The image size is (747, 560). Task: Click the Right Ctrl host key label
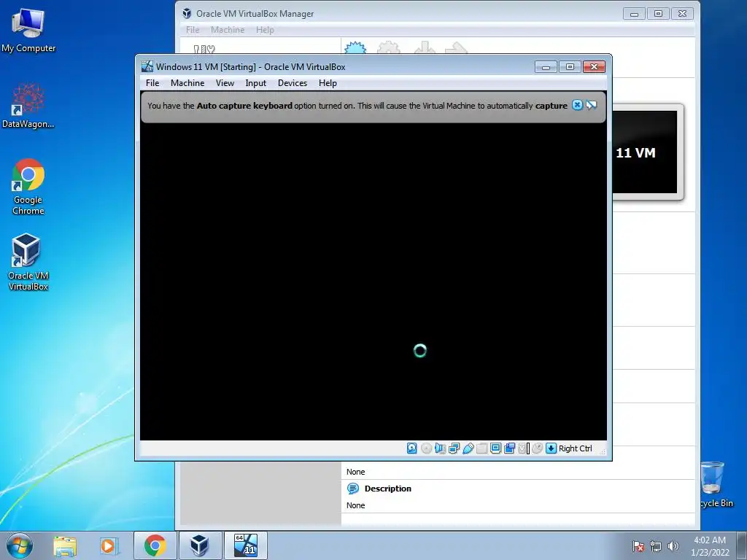[575, 448]
